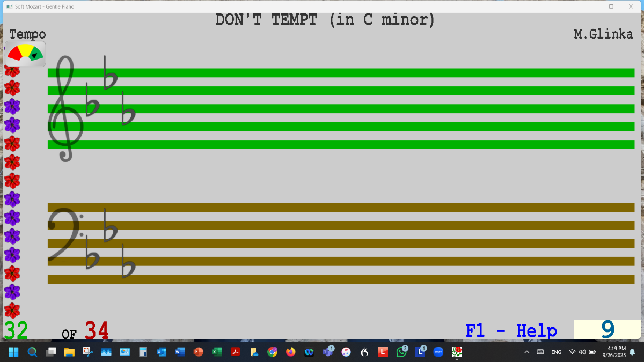Screen dimensions: 644x362
Task: Click the green number 32 counter
Action: (x=16, y=330)
